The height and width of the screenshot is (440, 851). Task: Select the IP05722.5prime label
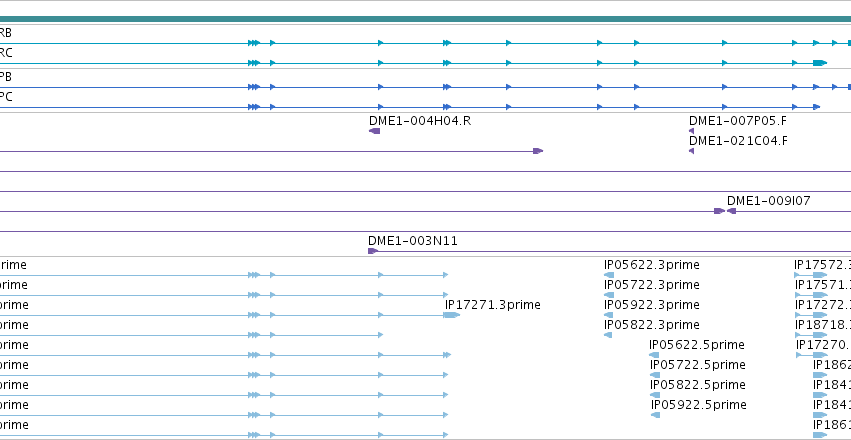pos(698,365)
